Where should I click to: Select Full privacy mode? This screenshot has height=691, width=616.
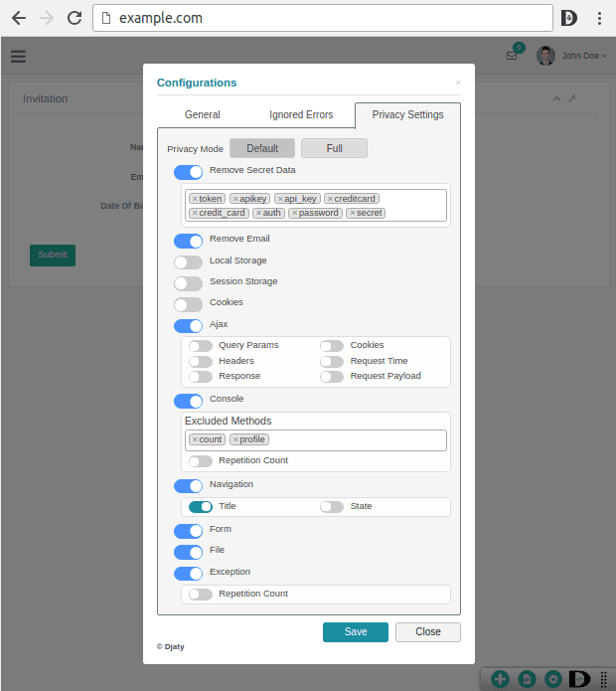point(334,148)
